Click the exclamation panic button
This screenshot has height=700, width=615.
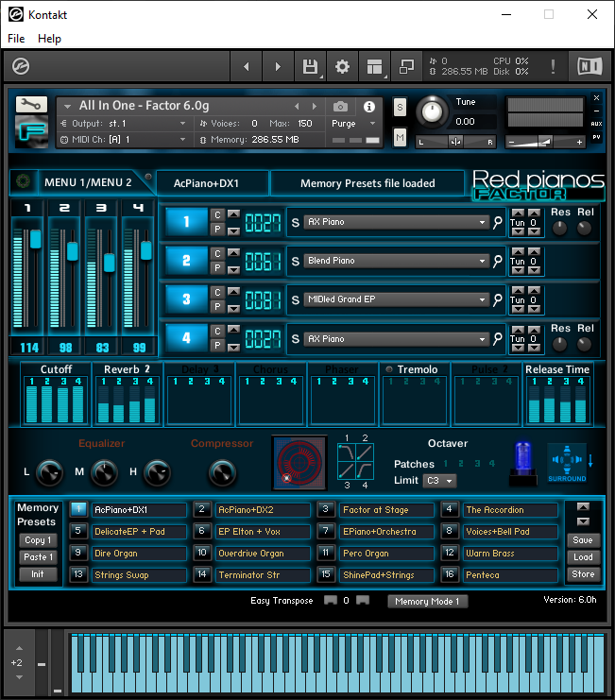coord(553,66)
